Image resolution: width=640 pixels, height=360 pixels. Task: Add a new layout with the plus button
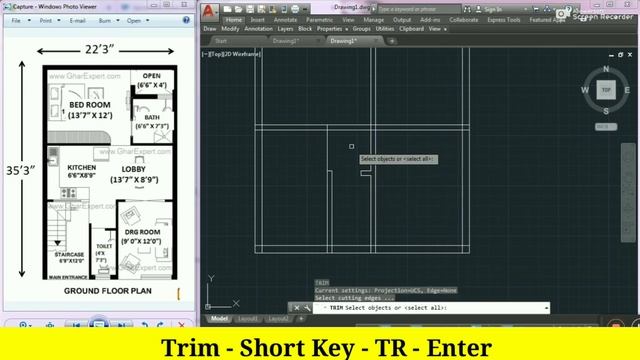[x=301, y=318]
